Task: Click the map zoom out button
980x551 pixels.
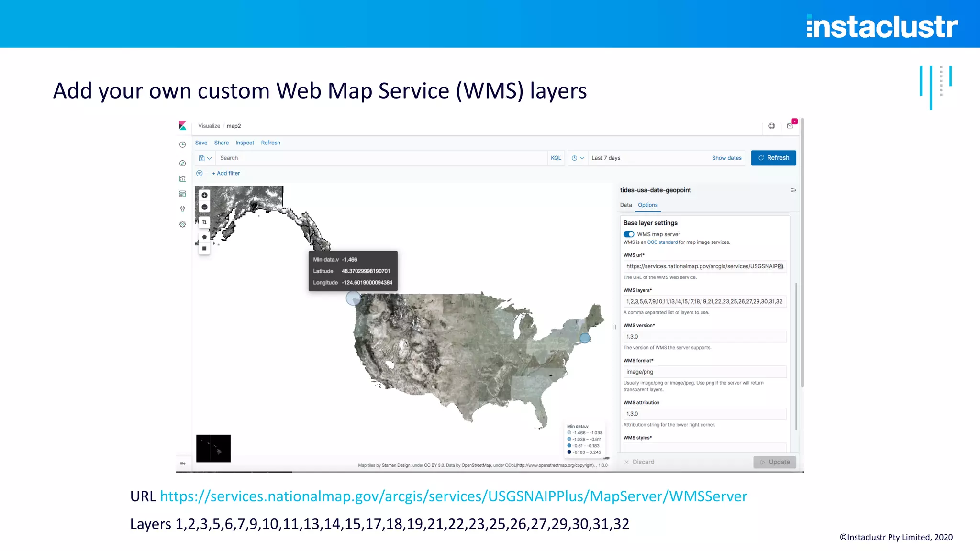Action: (204, 207)
